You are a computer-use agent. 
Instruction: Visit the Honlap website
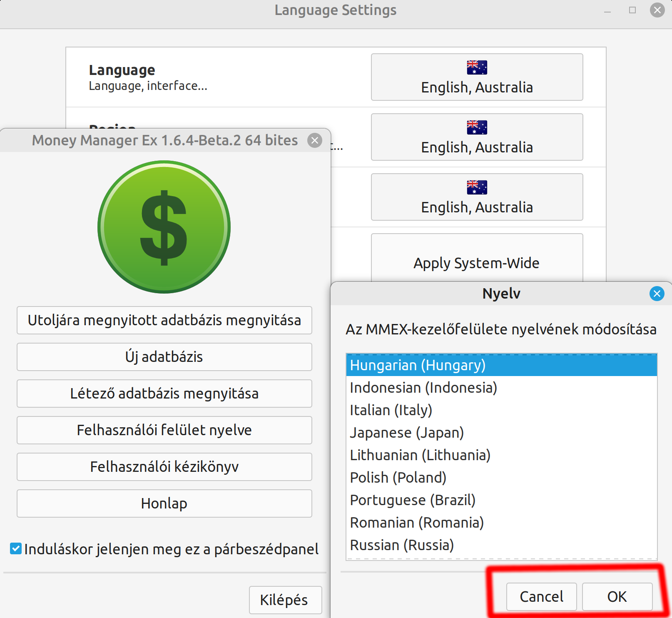pos(164,503)
